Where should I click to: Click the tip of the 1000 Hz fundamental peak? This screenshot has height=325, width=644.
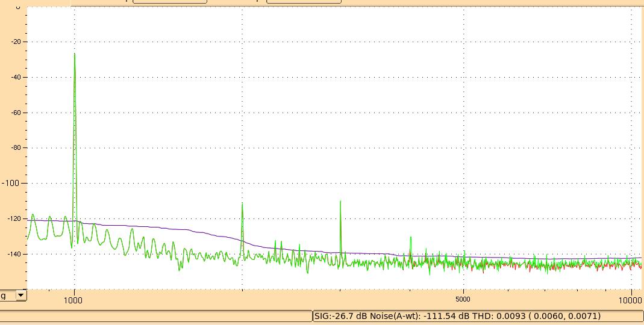pos(75,54)
